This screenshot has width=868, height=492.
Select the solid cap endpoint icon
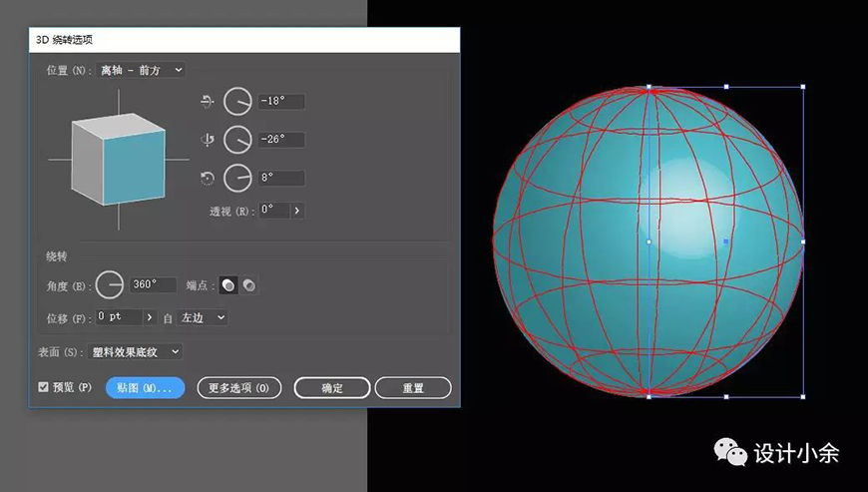tap(228, 285)
